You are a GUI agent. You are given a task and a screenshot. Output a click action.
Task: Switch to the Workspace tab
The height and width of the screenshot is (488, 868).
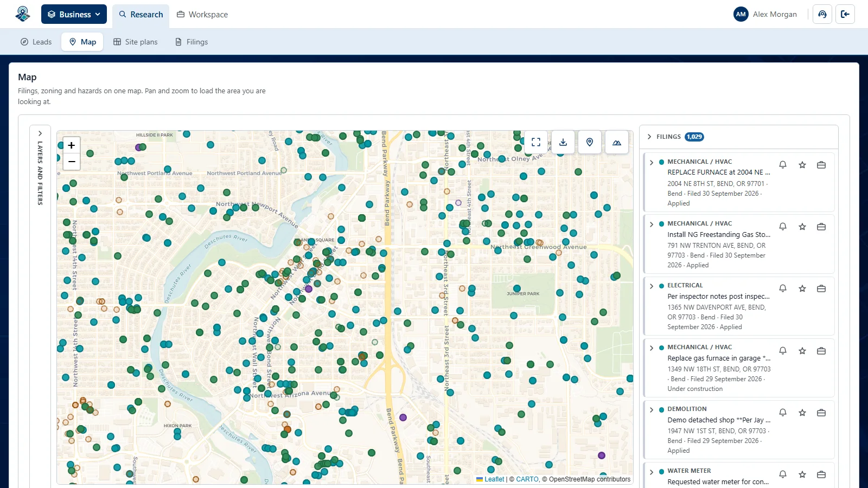[202, 15]
